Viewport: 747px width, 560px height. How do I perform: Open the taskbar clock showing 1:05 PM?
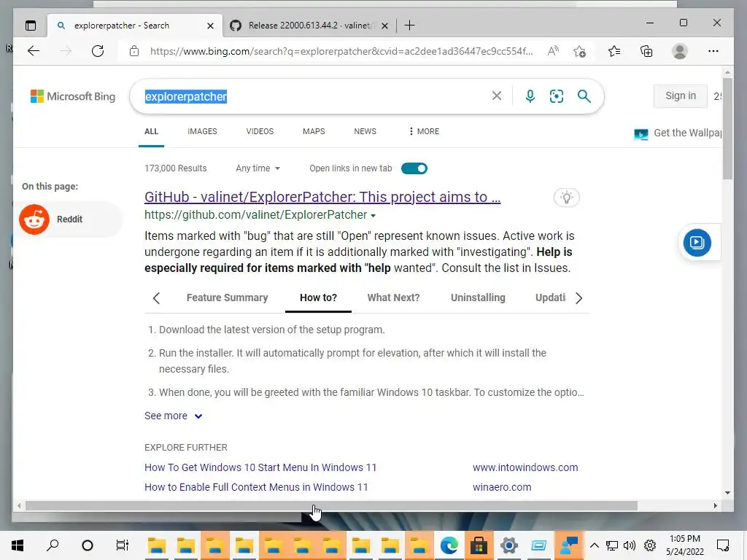tap(684, 545)
